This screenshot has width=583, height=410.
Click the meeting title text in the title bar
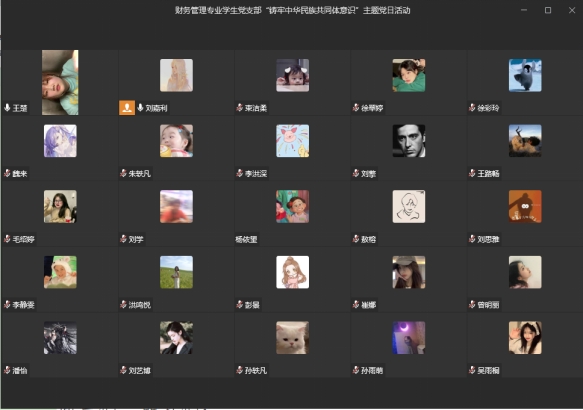coord(293,10)
